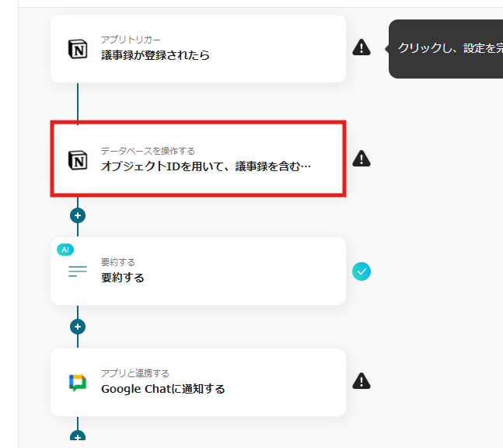The width and height of the screenshot is (503, 448).
Task: Click the Notion icon in the データベースを操作する card
Action: (78, 160)
